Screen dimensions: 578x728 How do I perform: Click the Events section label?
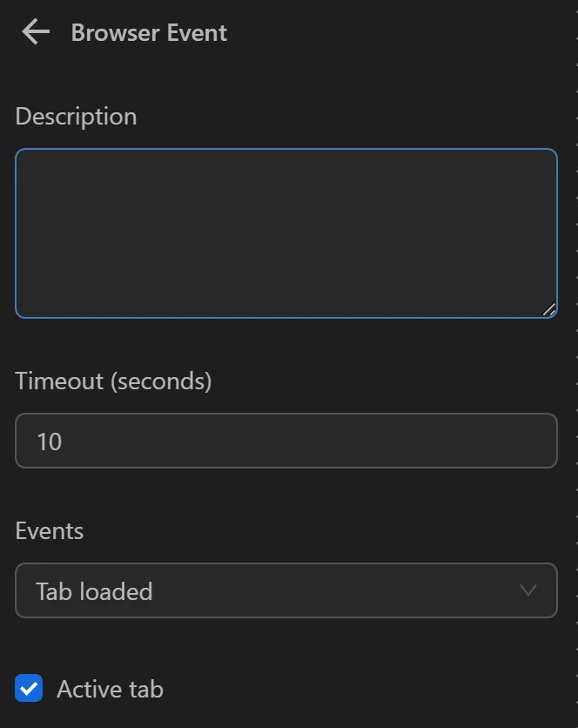click(x=50, y=531)
